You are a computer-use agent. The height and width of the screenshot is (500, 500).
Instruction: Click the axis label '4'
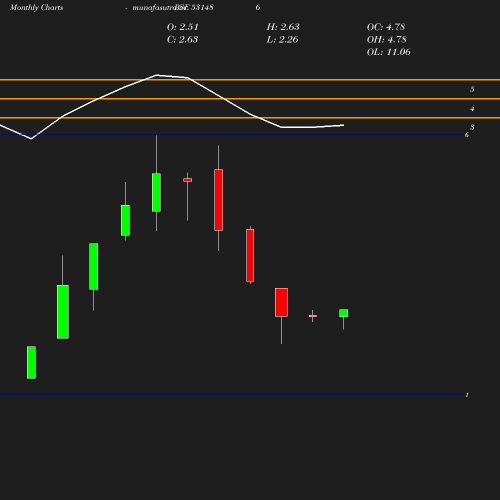tap(472, 108)
